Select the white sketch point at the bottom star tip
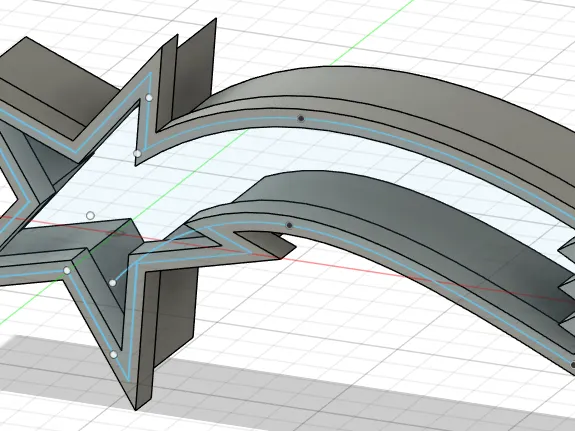 pyautogui.click(x=114, y=355)
